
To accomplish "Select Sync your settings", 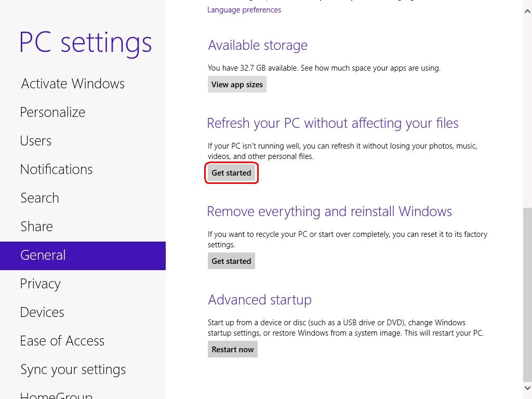I will pos(73,369).
